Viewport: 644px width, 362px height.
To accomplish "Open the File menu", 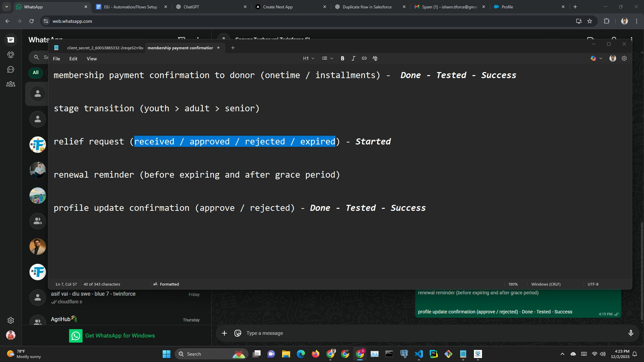I will pyautogui.click(x=56, y=59).
